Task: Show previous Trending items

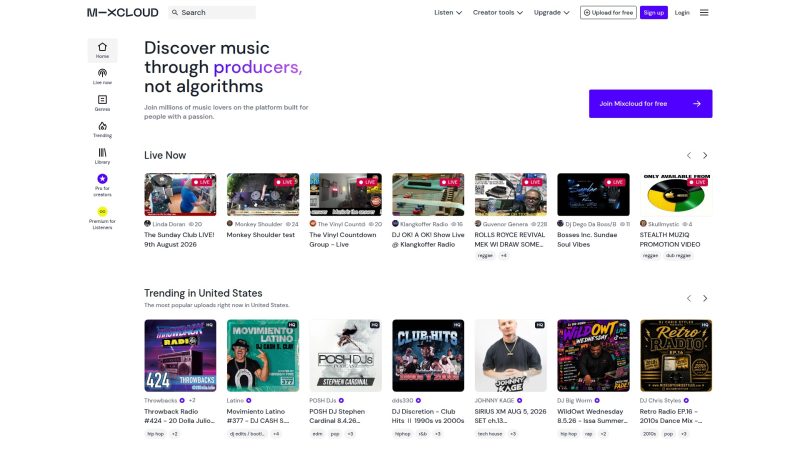Action: point(689,298)
